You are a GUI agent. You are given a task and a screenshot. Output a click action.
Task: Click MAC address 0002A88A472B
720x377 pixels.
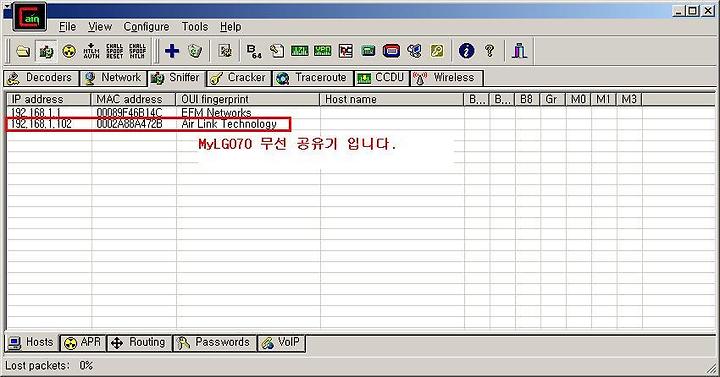129,124
